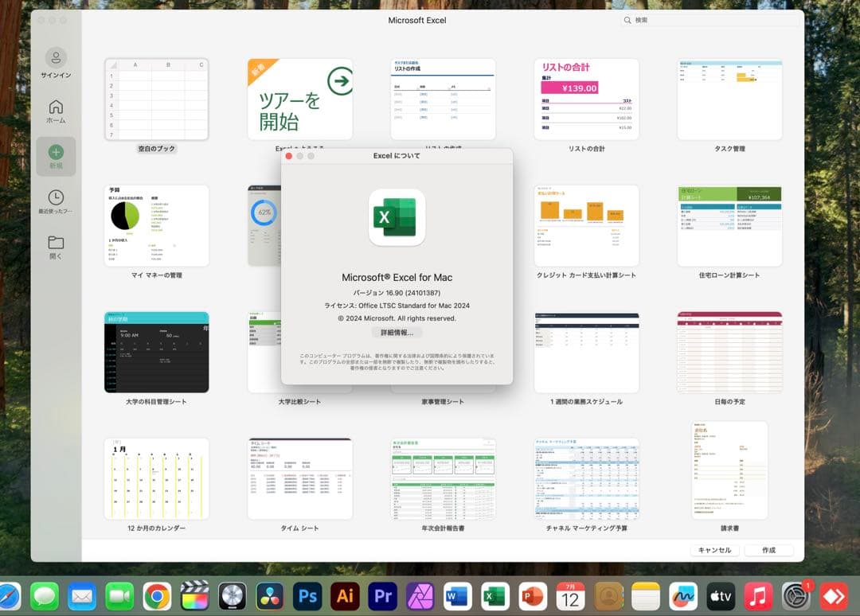Screen dimensions: 860x616
Task: Select the リストの合計 template
Action: click(586, 99)
